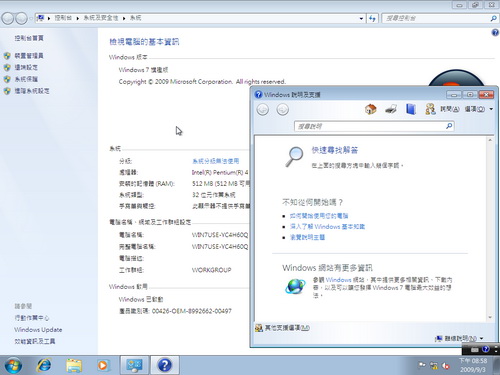The width and height of the screenshot is (500, 375).
Task: Open the Windows Start orb
Action: [13, 365]
